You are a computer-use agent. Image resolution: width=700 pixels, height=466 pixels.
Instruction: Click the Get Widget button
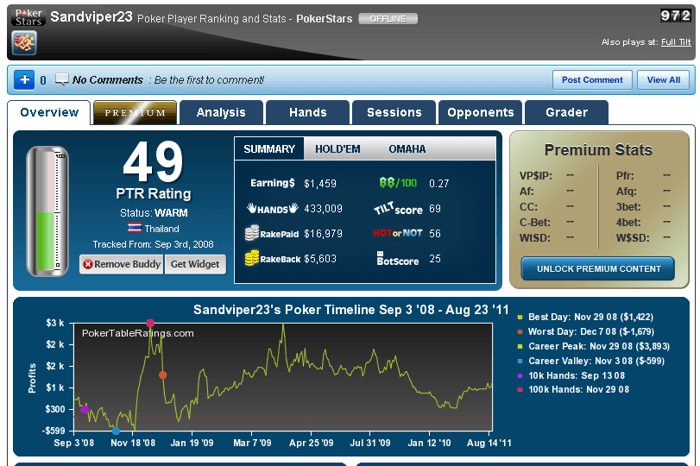pyautogui.click(x=195, y=264)
